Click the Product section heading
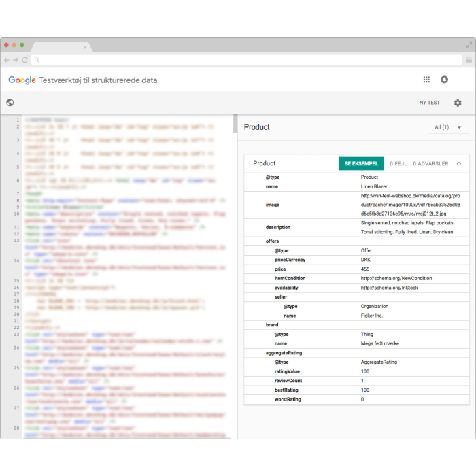The height and width of the screenshot is (476, 476). click(x=257, y=127)
